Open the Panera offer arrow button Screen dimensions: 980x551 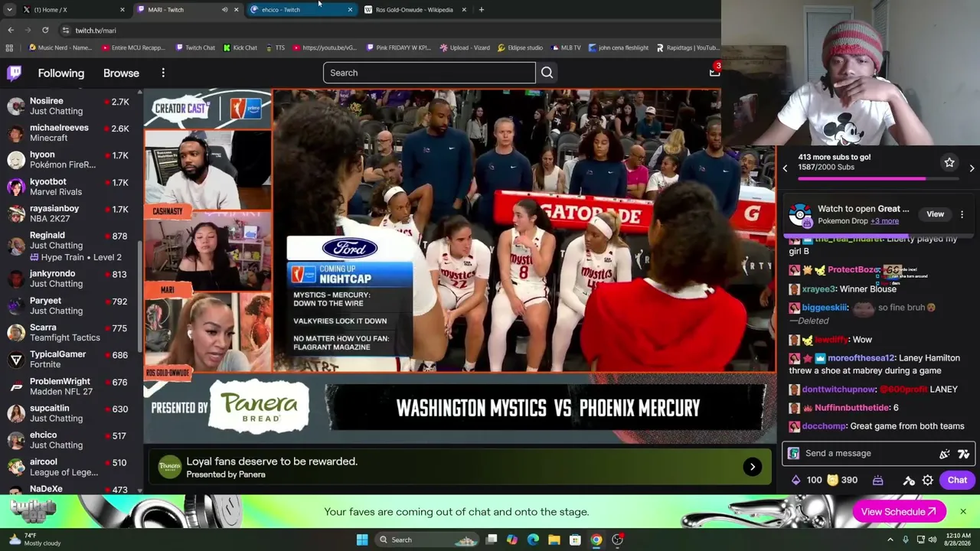[752, 467]
